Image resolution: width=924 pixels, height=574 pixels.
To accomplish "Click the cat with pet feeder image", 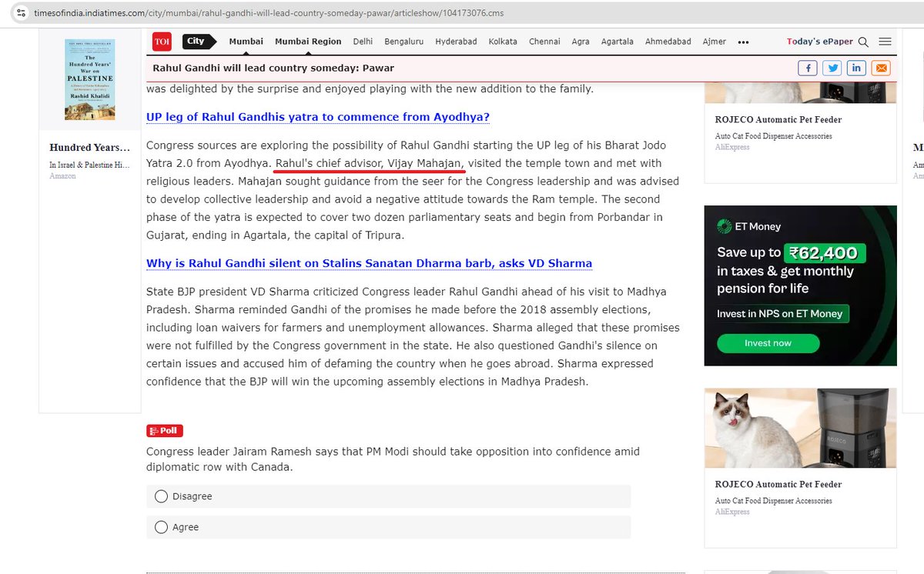I will [801, 428].
